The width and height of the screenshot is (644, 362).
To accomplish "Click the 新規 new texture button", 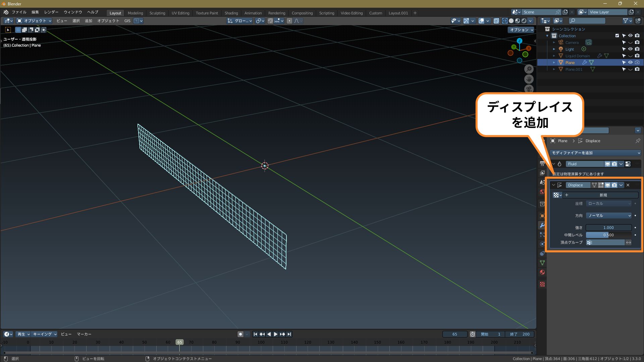I will (x=603, y=195).
